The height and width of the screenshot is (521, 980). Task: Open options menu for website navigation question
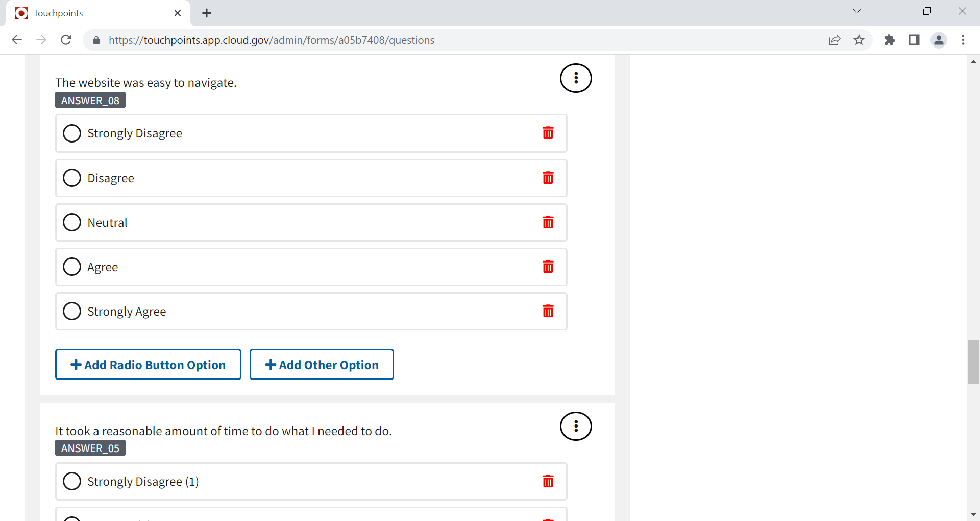pyautogui.click(x=576, y=78)
